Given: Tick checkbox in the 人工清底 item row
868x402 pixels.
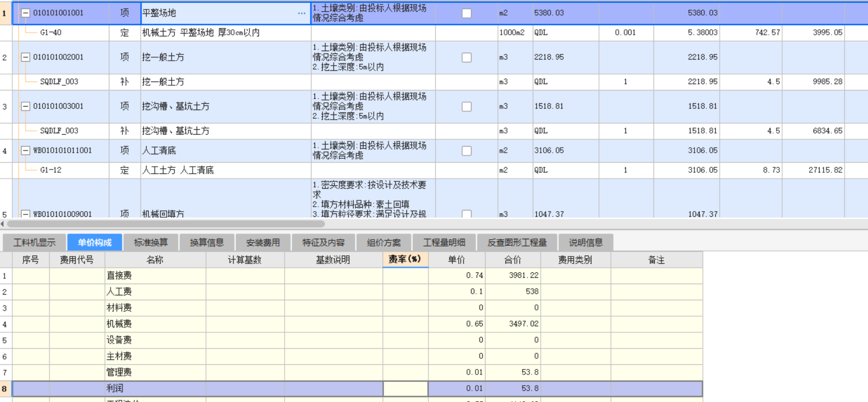Looking at the screenshot, I should point(467,150).
